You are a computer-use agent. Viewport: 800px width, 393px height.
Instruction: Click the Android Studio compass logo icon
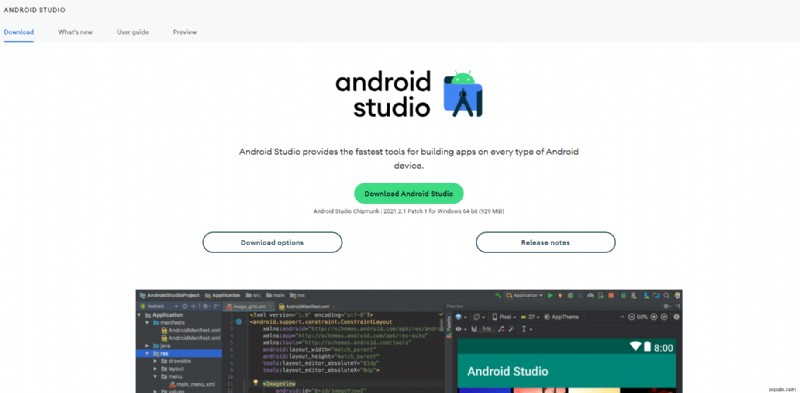point(463,94)
